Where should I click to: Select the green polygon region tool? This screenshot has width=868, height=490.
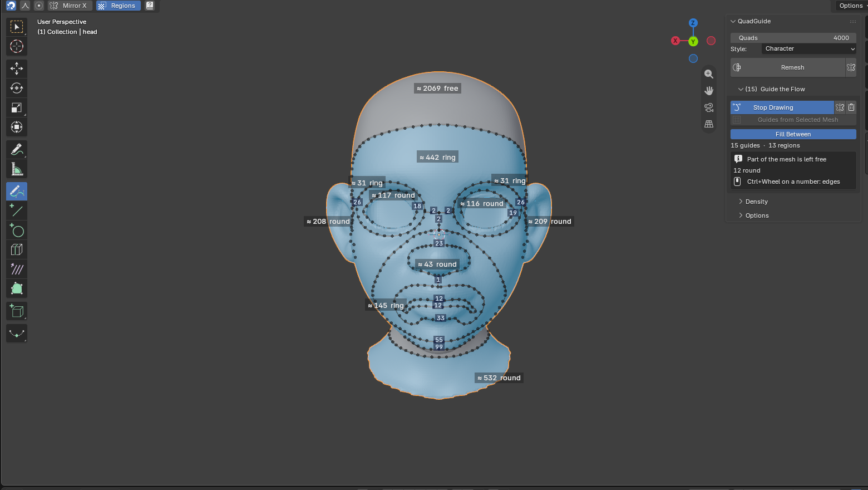tap(17, 288)
